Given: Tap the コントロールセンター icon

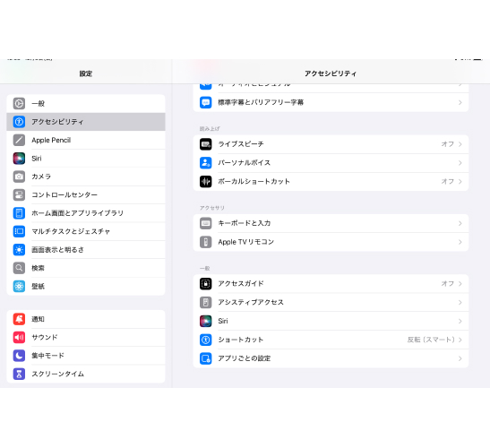Looking at the screenshot, I should pos(19,194).
